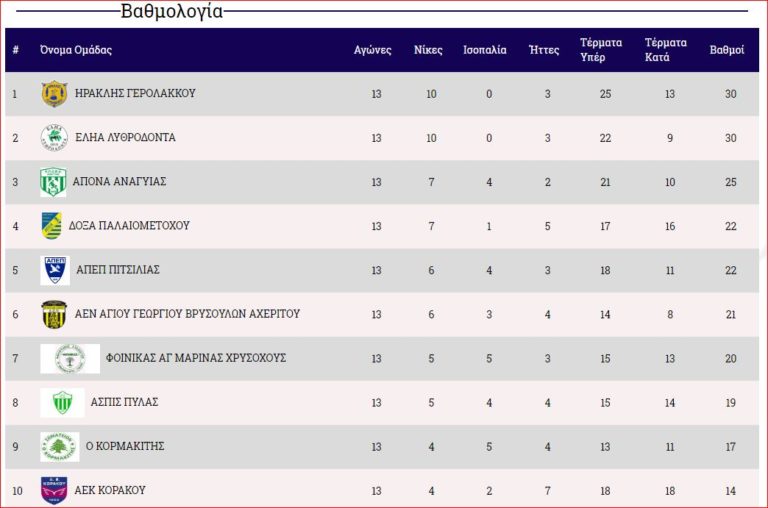Click the Τέρματα Υπέρ column header

point(601,49)
